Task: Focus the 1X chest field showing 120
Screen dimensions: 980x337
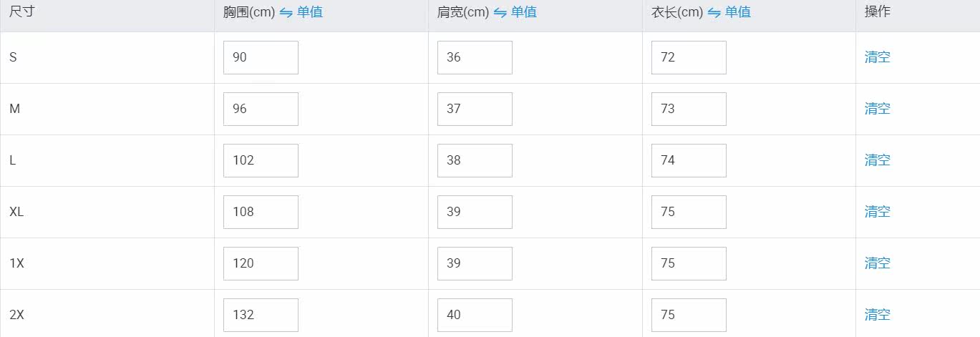Action: (261, 263)
